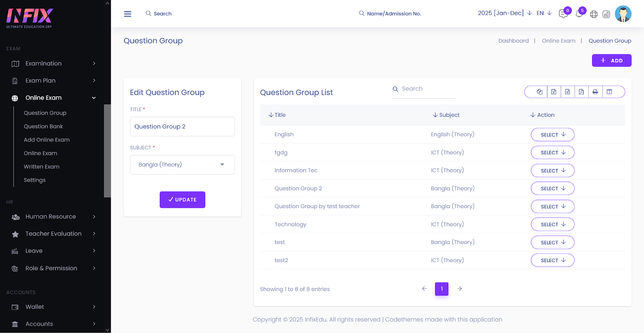
Task: Export the list as CSV file
Action: click(568, 92)
